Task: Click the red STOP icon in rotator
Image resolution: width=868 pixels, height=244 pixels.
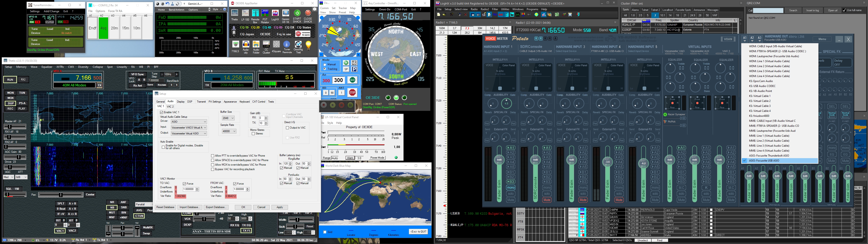Action: click(352, 92)
